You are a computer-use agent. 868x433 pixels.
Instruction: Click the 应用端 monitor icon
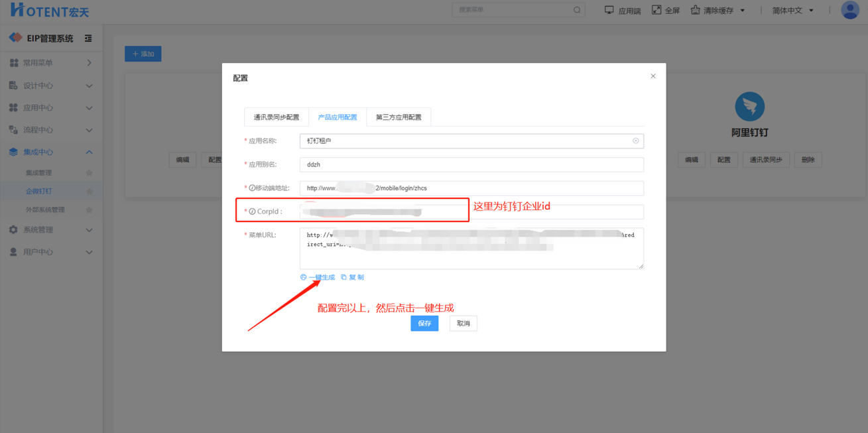point(609,10)
